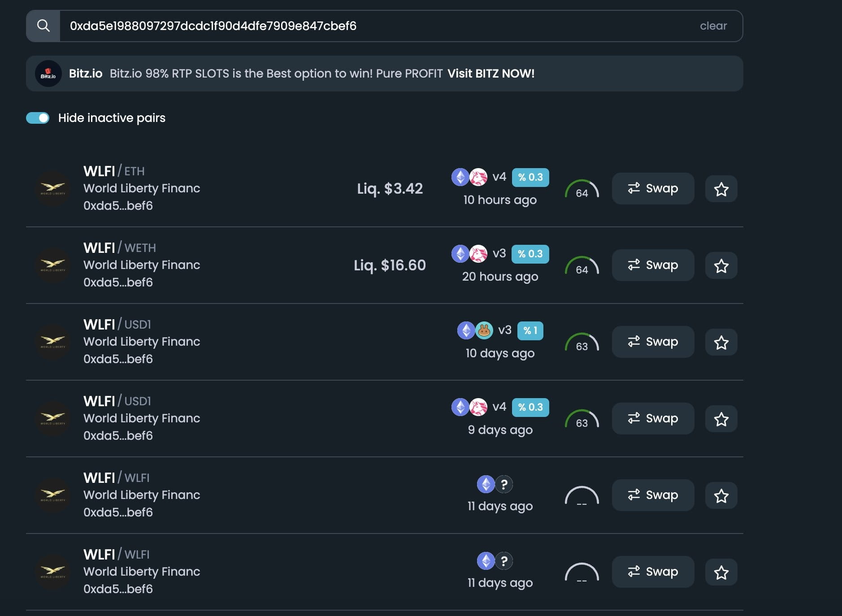The width and height of the screenshot is (842, 616).
Task: Click Uniswap unicorn icon in WLFI/WETH row
Action: (x=478, y=254)
